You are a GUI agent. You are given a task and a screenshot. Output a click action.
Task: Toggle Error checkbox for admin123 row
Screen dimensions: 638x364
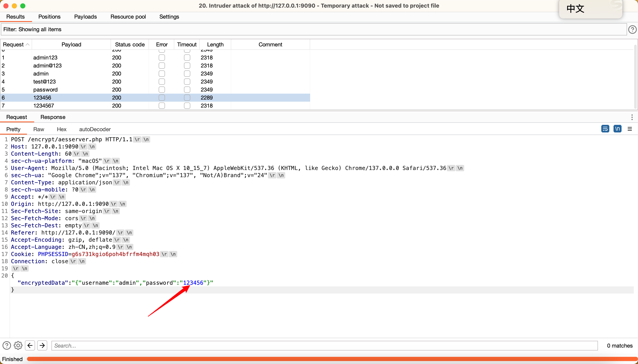[x=162, y=58]
